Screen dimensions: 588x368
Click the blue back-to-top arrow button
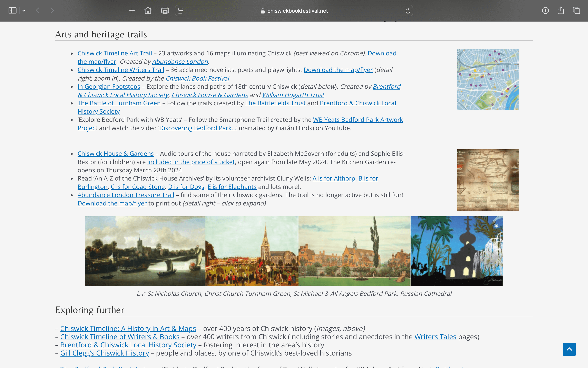click(569, 349)
